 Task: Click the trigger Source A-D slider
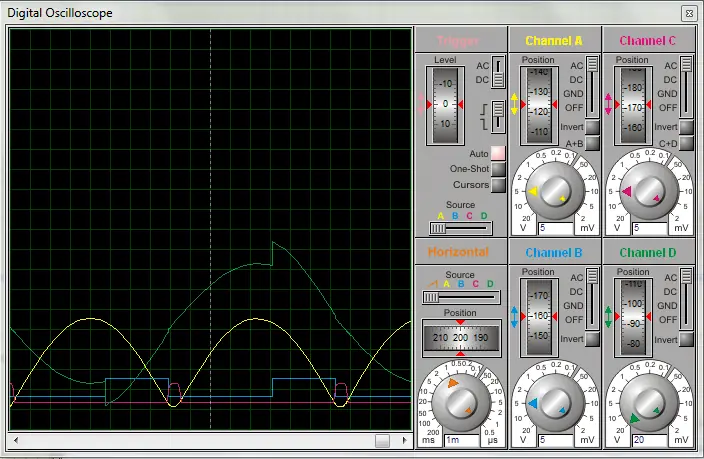point(461,229)
